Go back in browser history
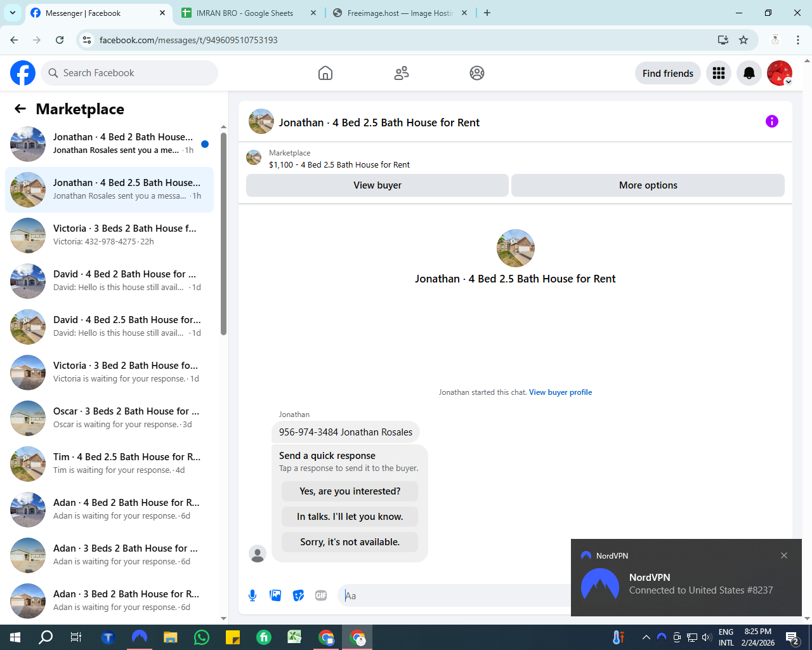 (x=14, y=40)
